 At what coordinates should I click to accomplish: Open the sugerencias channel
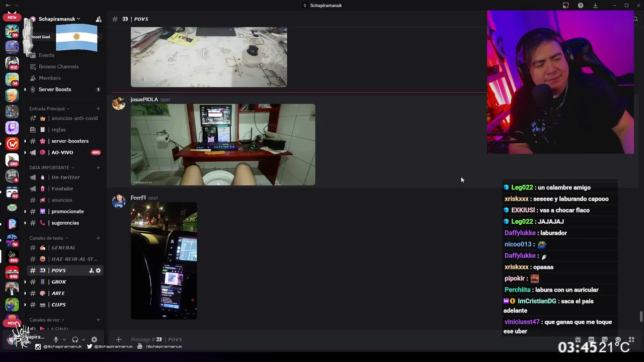(x=65, y=223)
